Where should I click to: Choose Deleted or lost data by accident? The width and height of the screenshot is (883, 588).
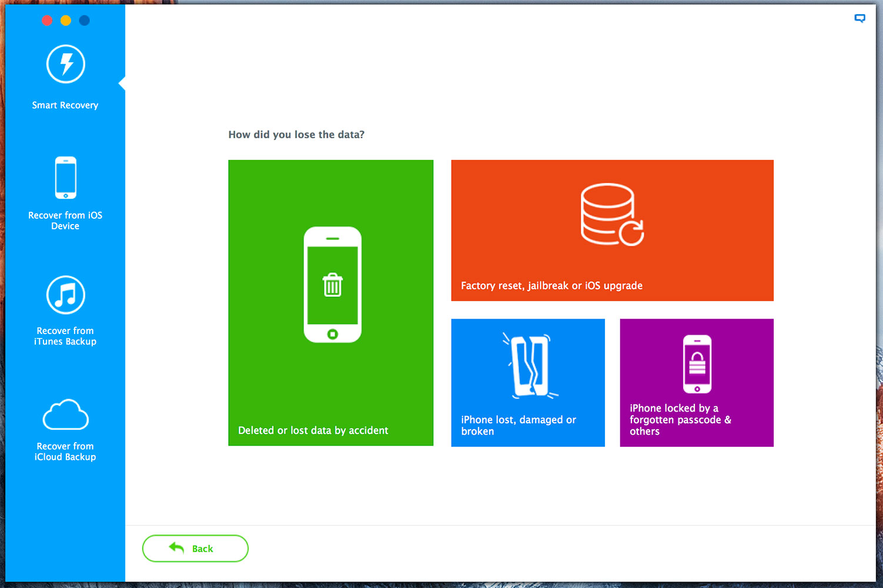331,303
